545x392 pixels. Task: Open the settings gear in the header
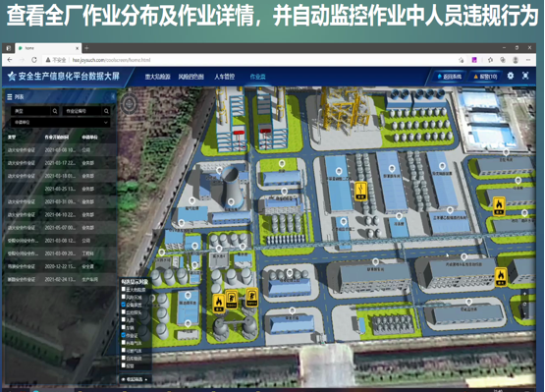click(511, 76)
